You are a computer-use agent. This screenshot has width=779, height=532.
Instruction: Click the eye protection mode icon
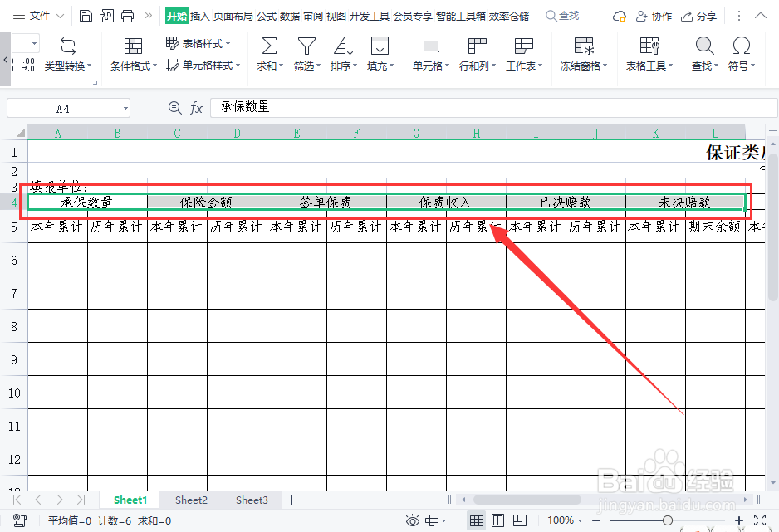[413, 520]
